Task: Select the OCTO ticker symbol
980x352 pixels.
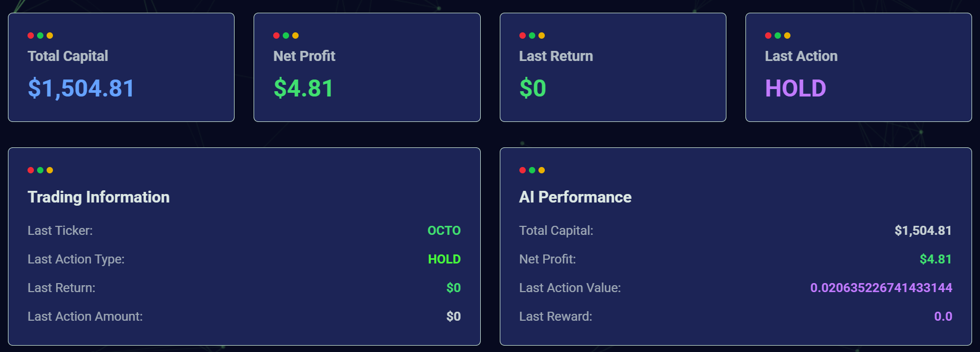Action: 444,231
